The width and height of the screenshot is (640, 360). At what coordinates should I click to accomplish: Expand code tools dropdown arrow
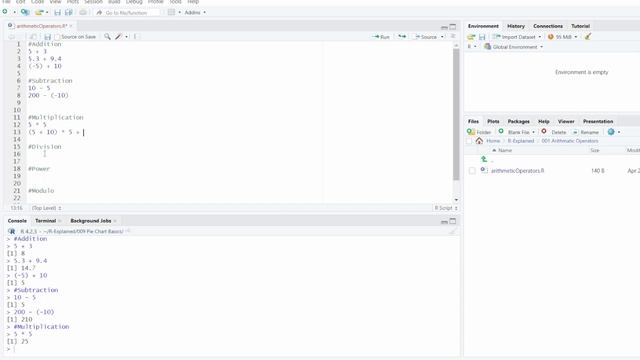tap(127, 37)
